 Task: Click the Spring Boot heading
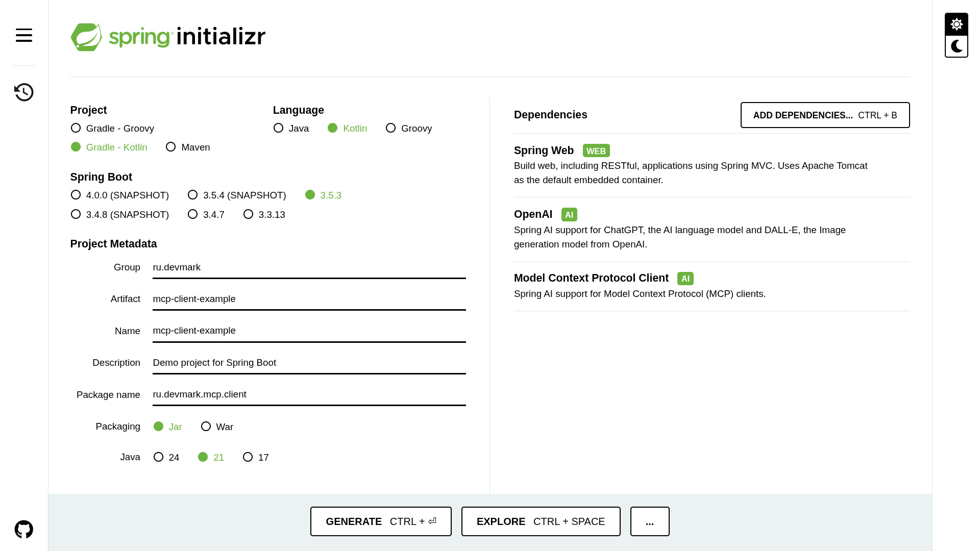[101, 177]
